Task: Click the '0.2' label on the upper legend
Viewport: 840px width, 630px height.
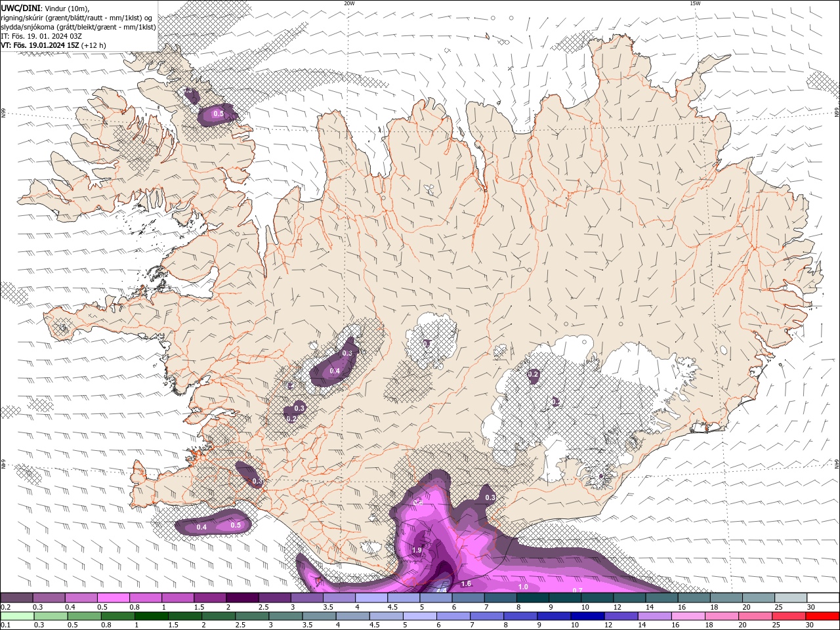Action: (5, 607)
